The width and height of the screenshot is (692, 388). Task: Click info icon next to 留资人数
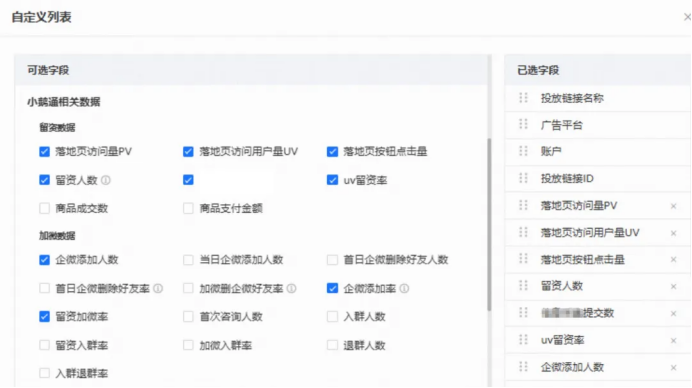point(106,180)
